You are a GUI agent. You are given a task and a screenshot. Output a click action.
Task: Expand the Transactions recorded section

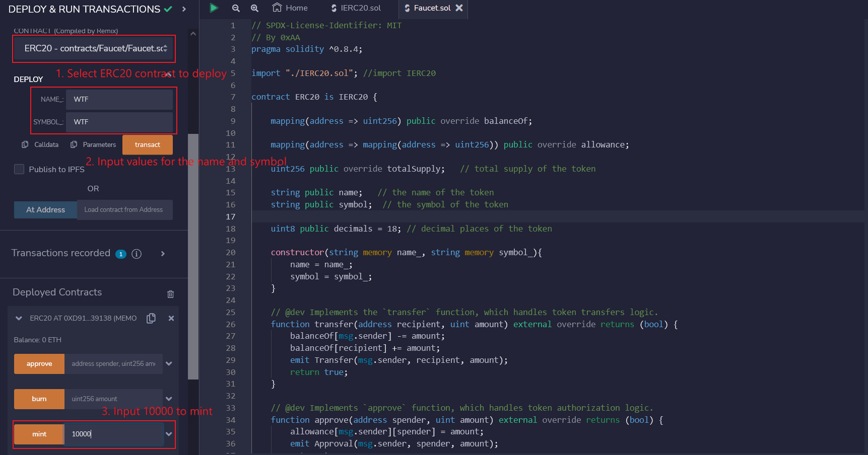pos(163,254)
